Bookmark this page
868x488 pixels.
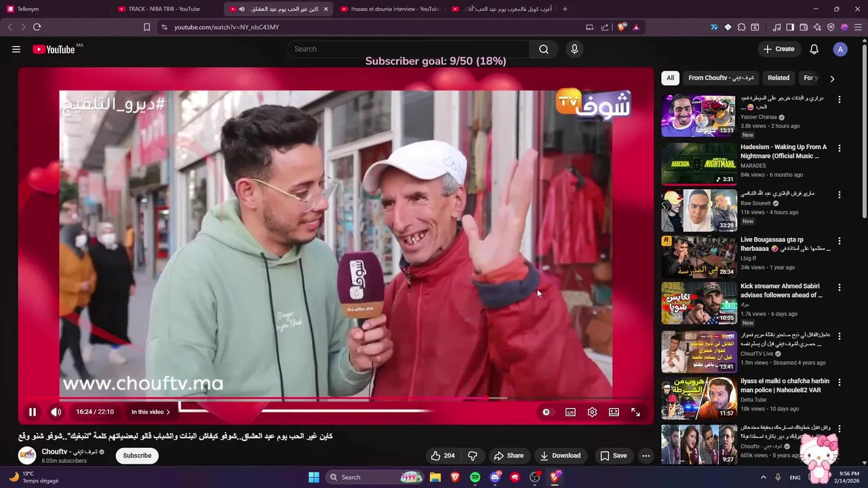tap(146, 27)
